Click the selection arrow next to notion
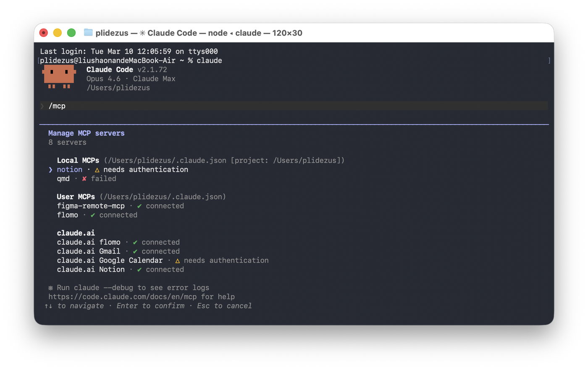The height and width of the screenshot is (370, 588). tap(50, 170)
